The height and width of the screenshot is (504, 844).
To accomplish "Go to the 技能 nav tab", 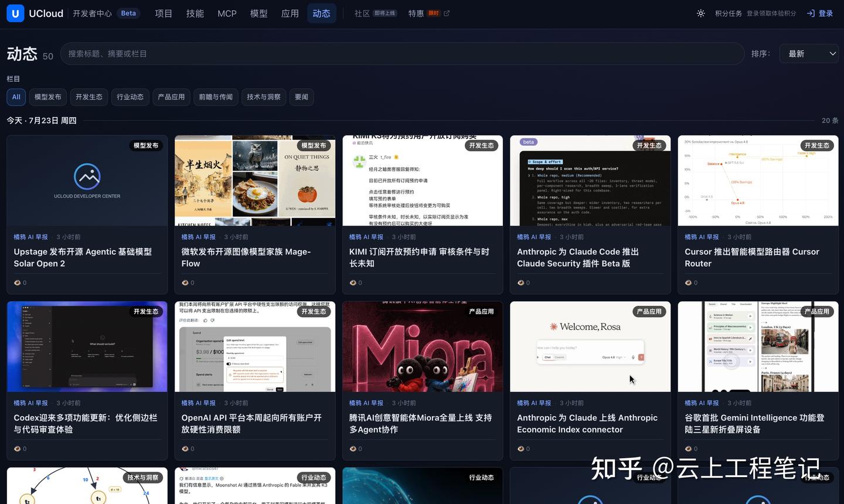I will click(x=195, y=13).
